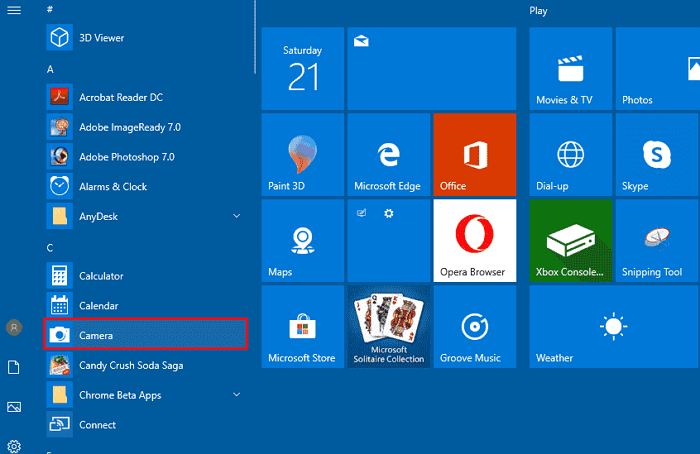Launch the Snipping Tool tile
Image resolution: width=700 pixels, height=454 pixels.
point(658,241)
